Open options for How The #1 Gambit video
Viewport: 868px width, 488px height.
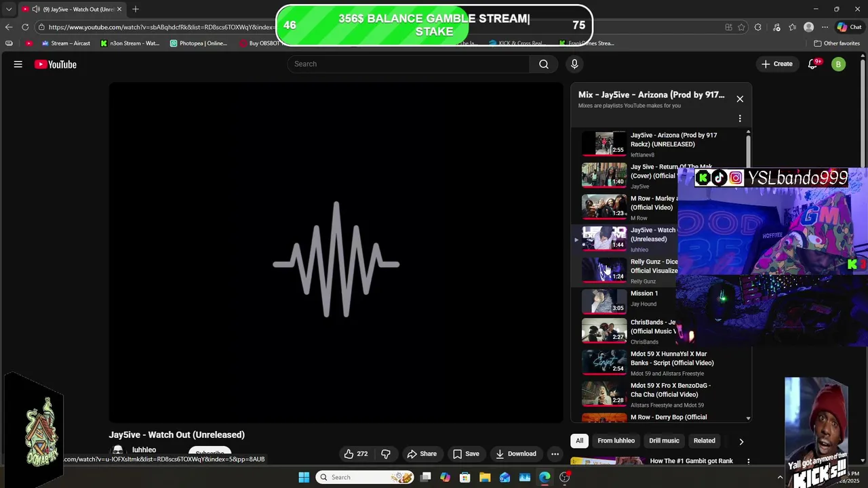(x=749, y=461)
